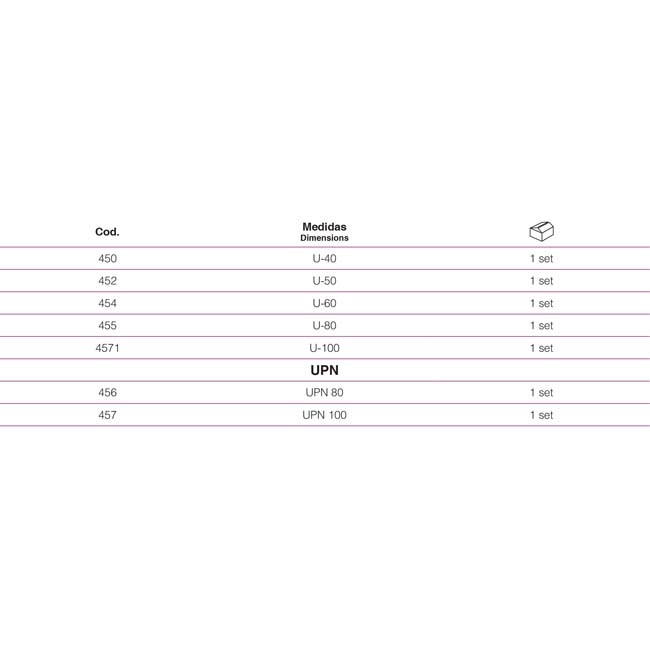
Task: Click the bold UPN section heading
Action: click(x=325, y=370)
